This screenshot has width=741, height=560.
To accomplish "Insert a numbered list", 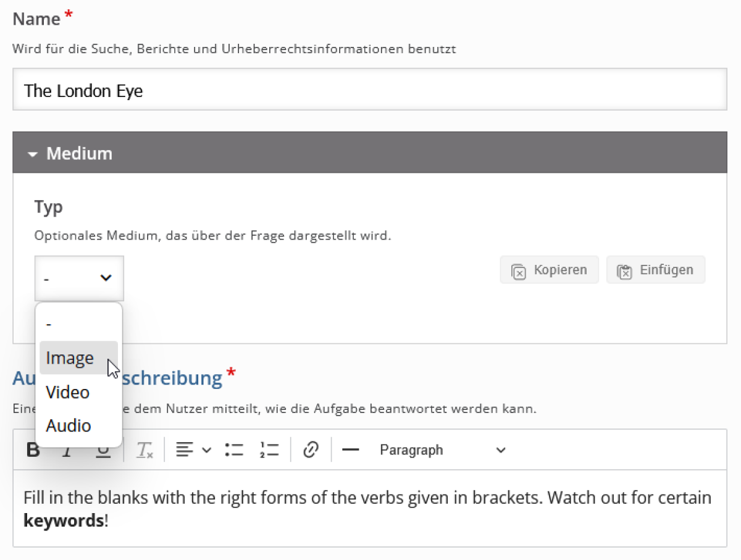I will click(269, 450).
